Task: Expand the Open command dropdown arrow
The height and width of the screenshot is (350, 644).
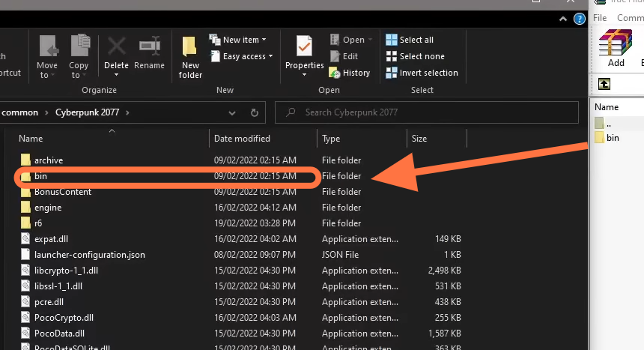Action: [x=370, y=40]
